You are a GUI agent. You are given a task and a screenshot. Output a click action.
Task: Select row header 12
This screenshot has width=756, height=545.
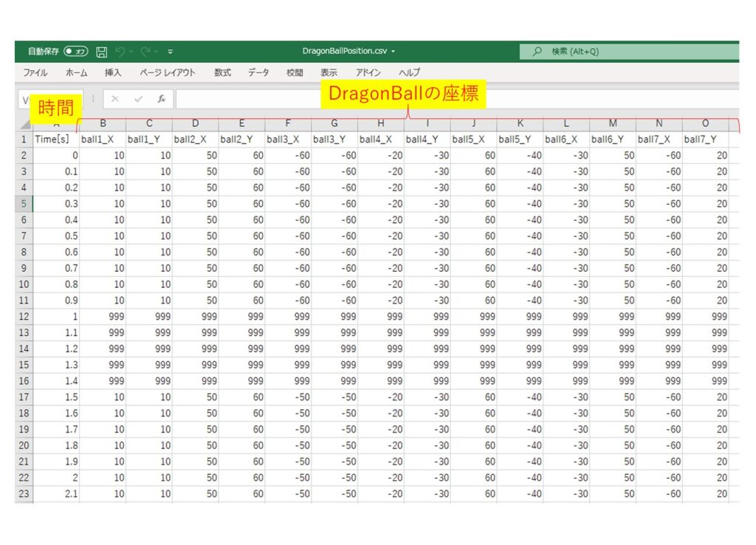[x=24, y=316]
